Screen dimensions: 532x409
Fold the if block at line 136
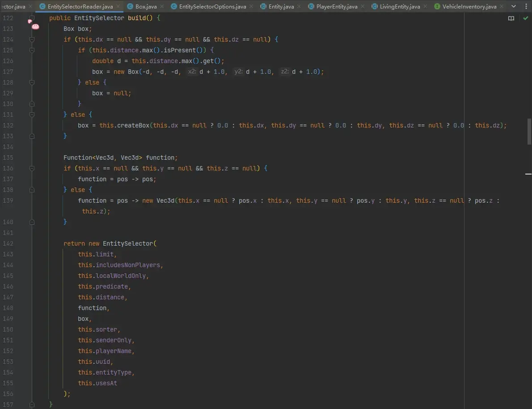(x=32, y=168)
